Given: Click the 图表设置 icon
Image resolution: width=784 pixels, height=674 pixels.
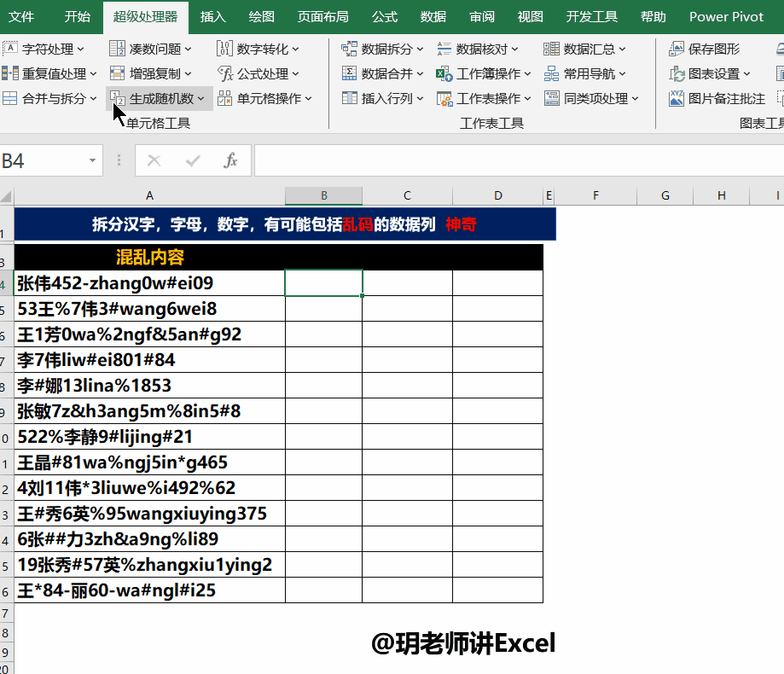Looking at the screenshot, I should 677,73.
